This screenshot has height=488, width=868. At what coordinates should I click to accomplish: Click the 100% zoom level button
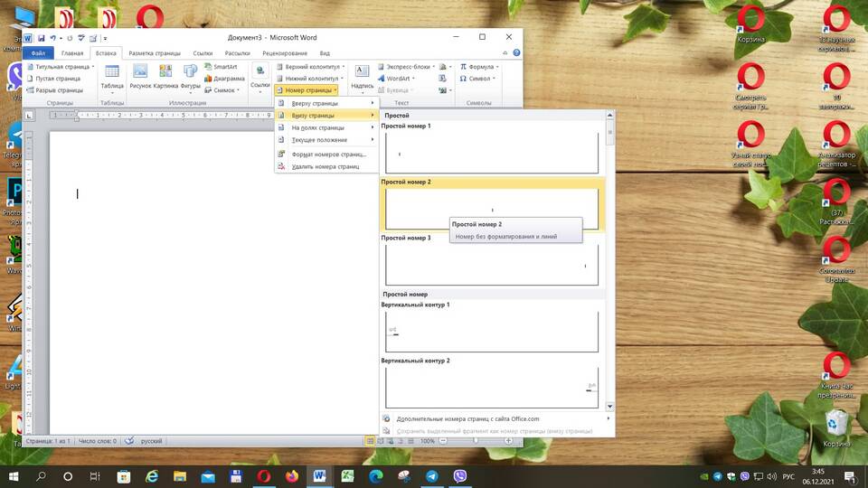pyautogui.click(x=427, y=441)
